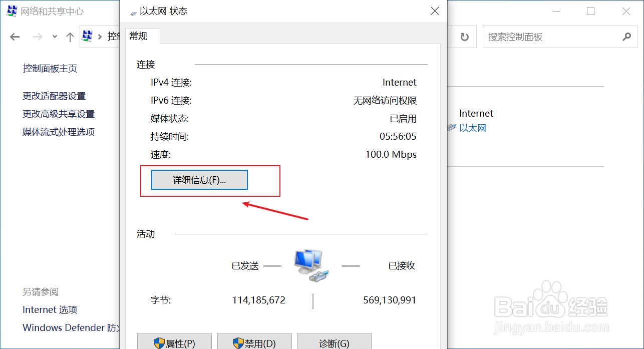
Task: Expand the first breadcrumb chevron in address bar
Action: (x=100, y=36)
